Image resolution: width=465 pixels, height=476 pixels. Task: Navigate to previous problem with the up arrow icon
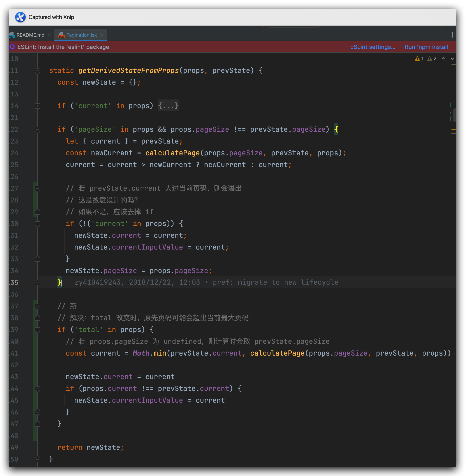(444, 59)
